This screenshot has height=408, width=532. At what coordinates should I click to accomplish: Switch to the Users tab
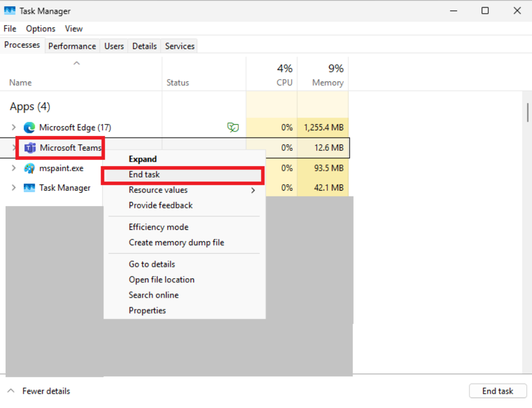point(114,46)
